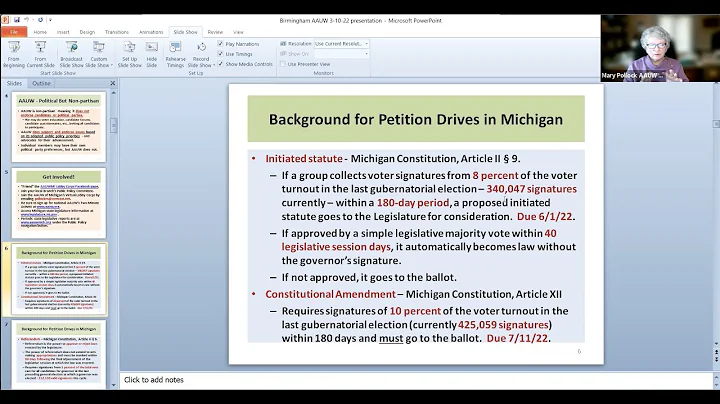Click the PowerPoint application icon
The height and width of the screenshot is (404, 720).
coord(5,20)
